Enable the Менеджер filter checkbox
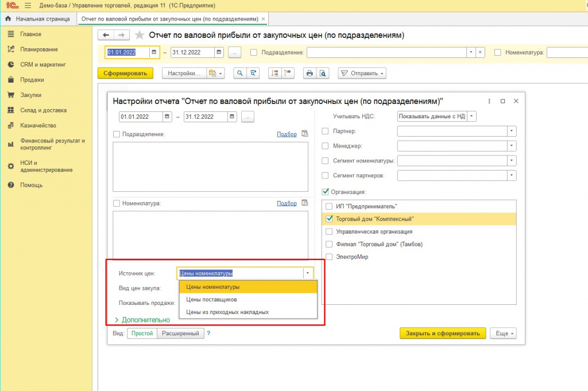 click(x=325, y=146)
